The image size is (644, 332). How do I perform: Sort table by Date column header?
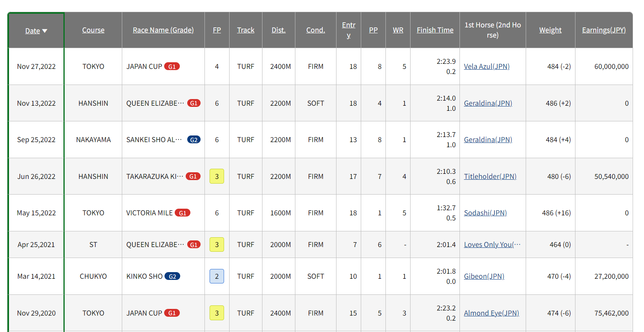point(33,31)
